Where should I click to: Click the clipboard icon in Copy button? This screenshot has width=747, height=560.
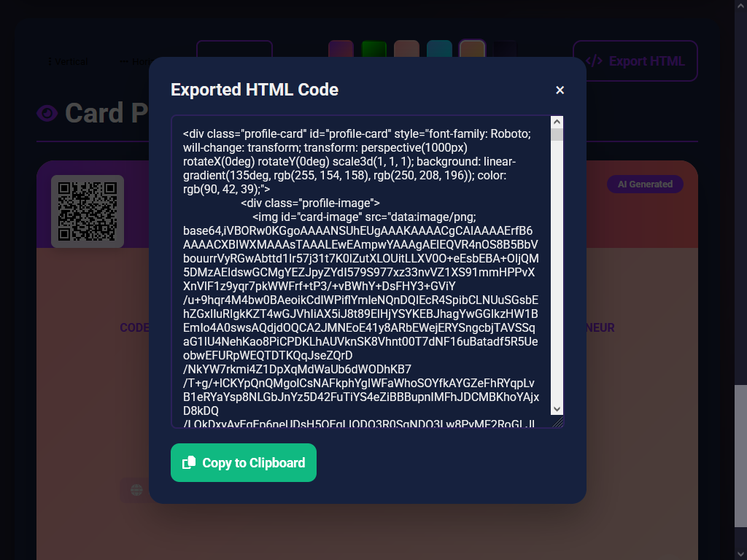tap(189, 462)
